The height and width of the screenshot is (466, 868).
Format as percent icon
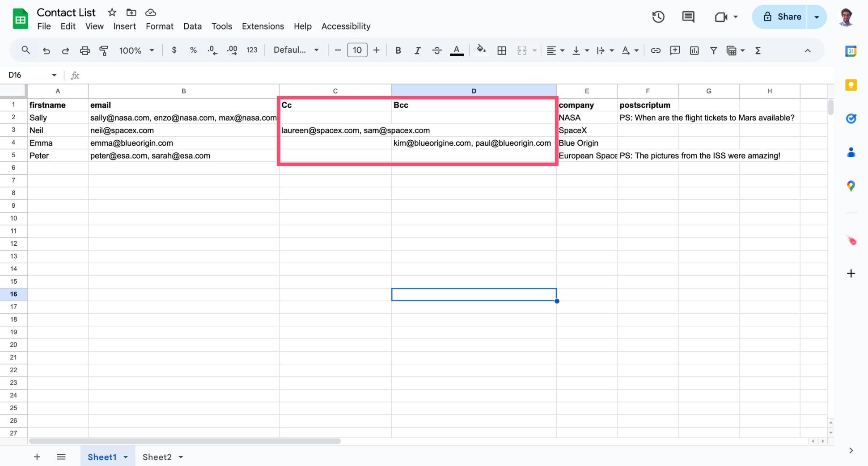pos(193,50)
